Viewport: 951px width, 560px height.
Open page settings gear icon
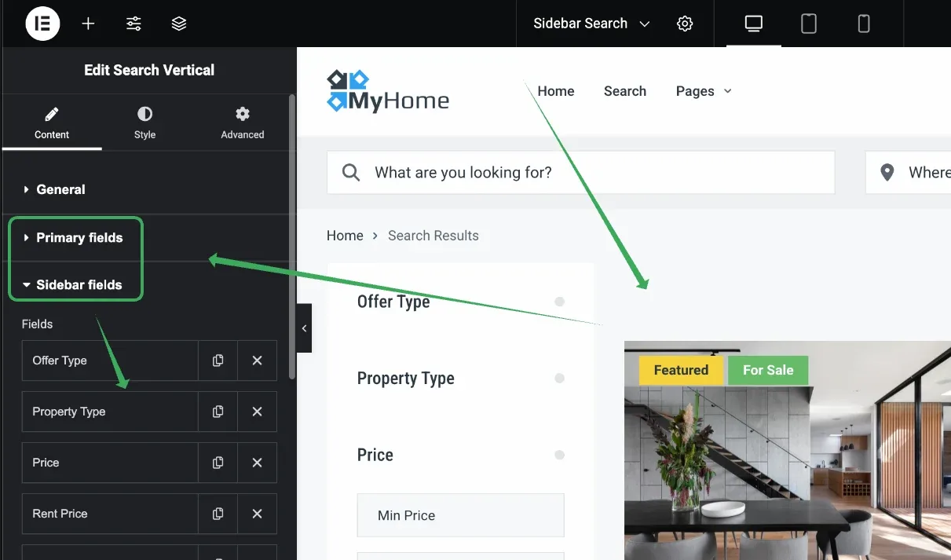[685, 24]
